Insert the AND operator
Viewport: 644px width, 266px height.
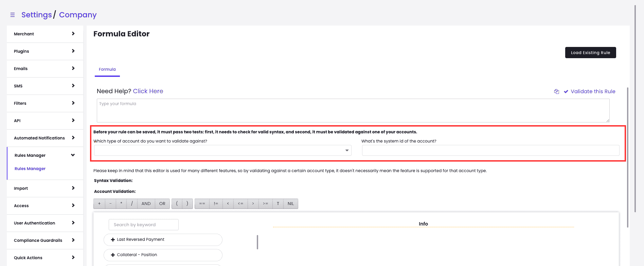[146, 204]
